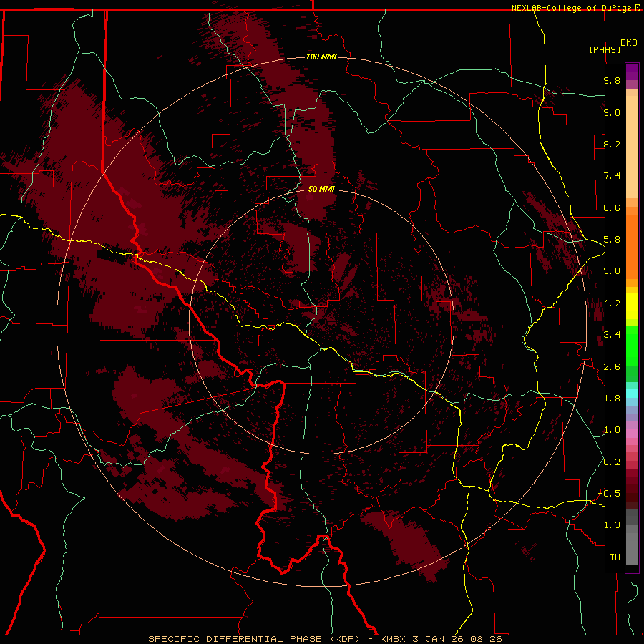The image size is (644, 644).
Task: Click the 100 NMI range ring label
Action: (x=321, y=57)
